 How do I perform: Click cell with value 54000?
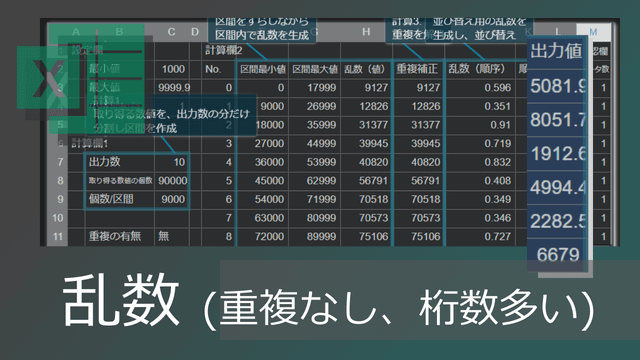pyautogui.click(x=262, y=199)
